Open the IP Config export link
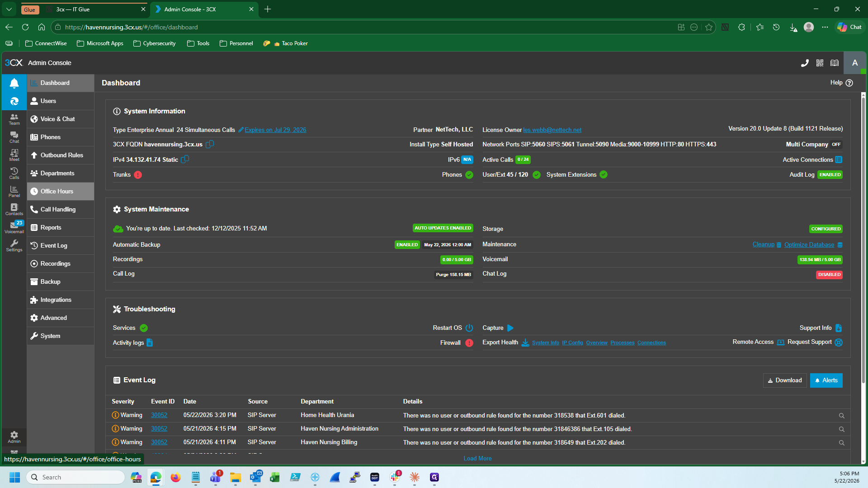The image size is (868, 488). (572, 343)
